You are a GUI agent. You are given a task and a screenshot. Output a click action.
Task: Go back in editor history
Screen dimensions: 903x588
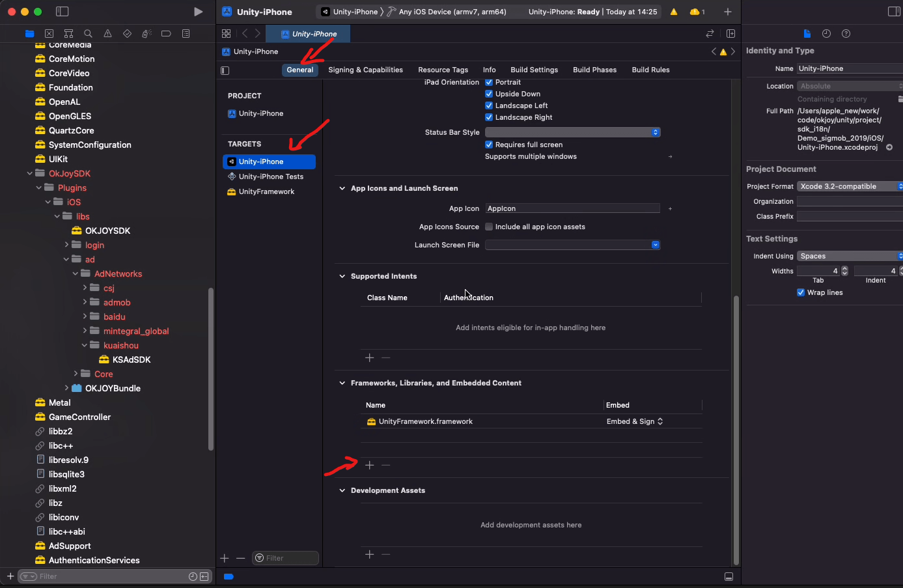pyautogui.click(x=245, y=34)
